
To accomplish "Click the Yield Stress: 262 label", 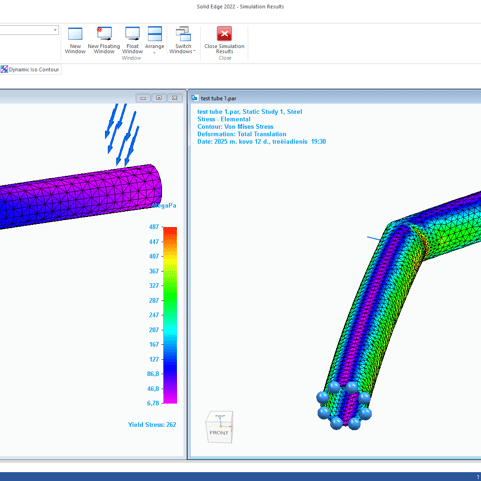I will (x=152, y=424).
